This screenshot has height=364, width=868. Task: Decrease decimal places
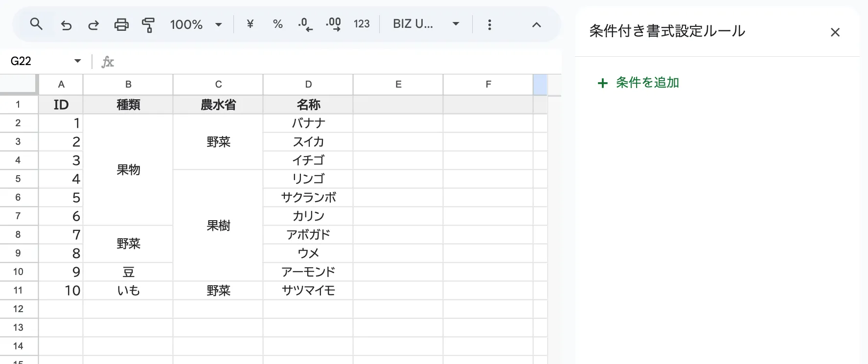[x=305, y=24]
